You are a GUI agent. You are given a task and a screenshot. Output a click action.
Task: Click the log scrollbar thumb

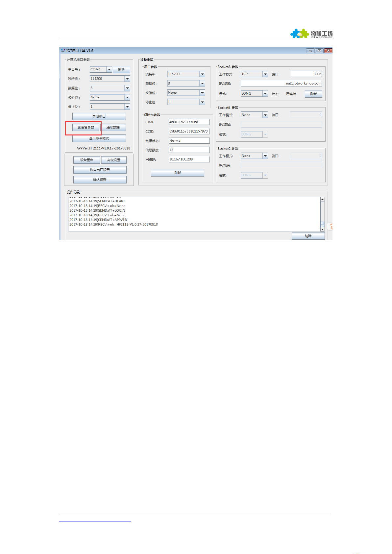coord(322,224)
